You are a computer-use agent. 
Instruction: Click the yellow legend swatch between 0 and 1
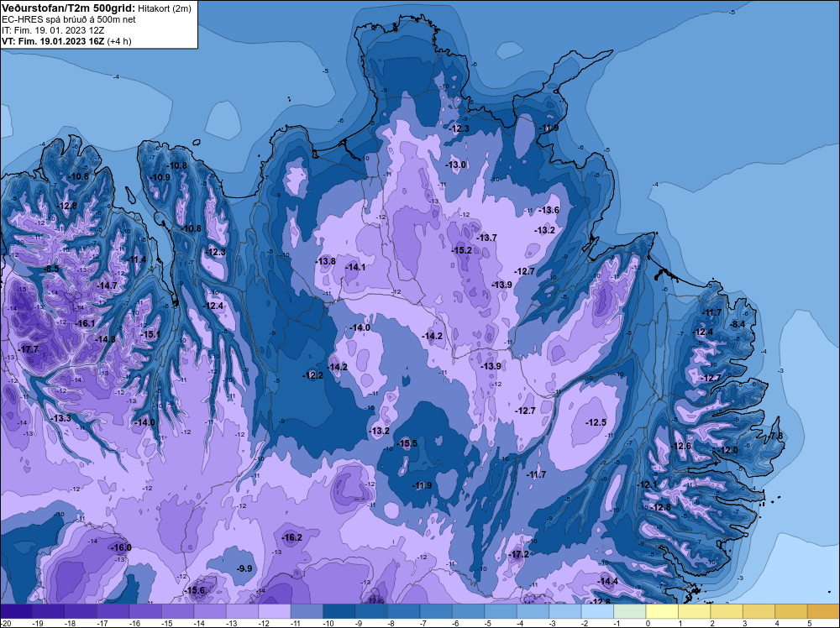tap(662, 611)
